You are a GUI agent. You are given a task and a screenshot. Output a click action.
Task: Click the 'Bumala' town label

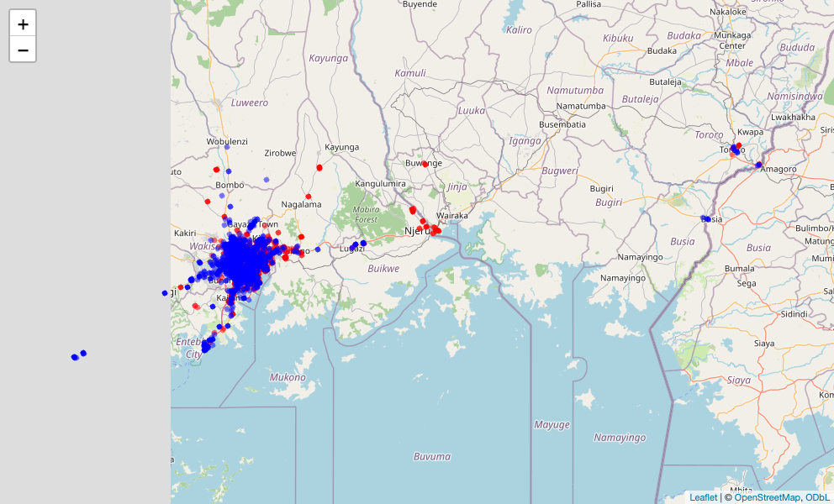tap(739, 269)
